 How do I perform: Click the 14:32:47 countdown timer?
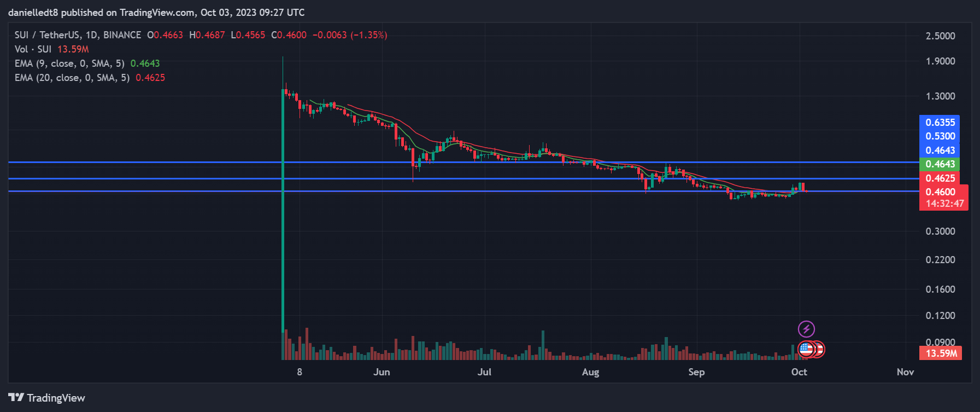click(944, 204)
